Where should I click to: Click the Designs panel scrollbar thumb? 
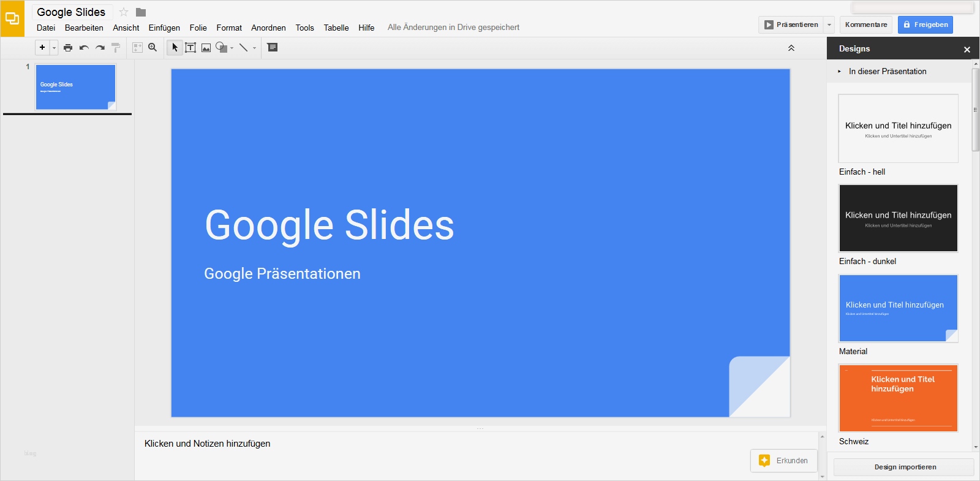[976, 110]
